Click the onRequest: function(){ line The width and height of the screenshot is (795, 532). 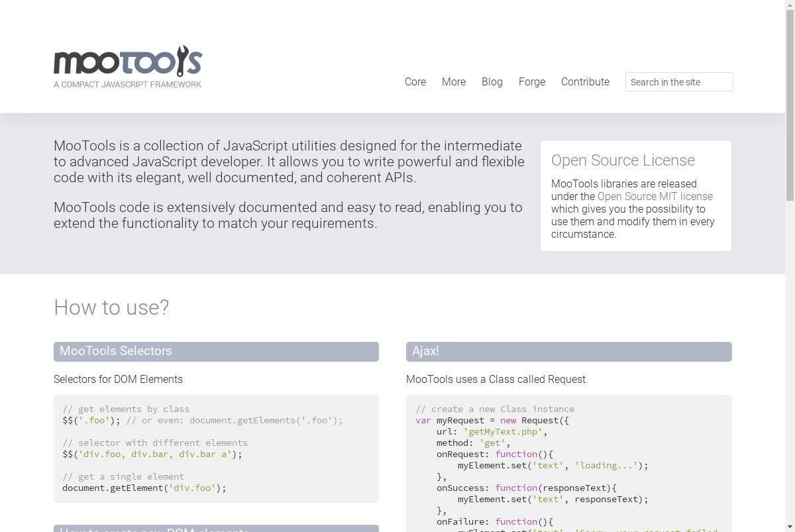pos(495,454)
